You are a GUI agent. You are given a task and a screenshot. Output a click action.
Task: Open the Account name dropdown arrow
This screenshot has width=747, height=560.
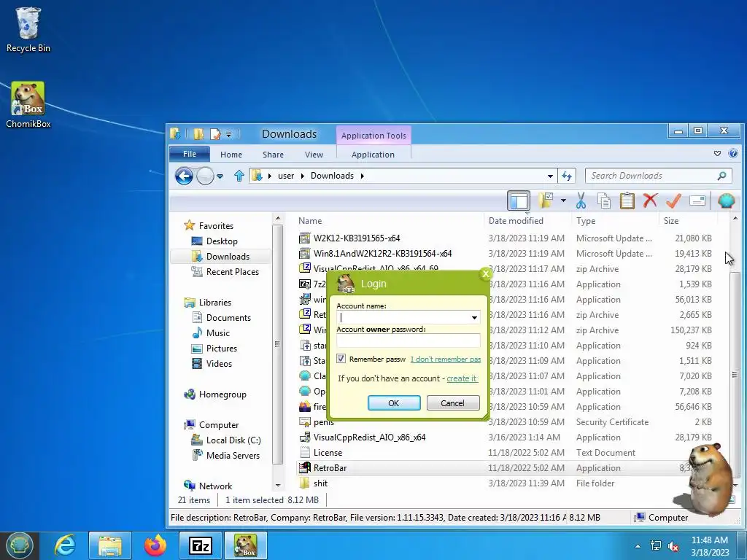[474, 318]
